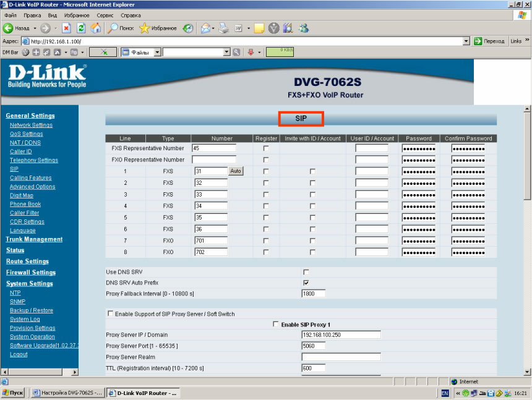Screen dimensions: 532x400
Task: Click the page's vertical scrollbar down arrow
Action: point(527,372)
